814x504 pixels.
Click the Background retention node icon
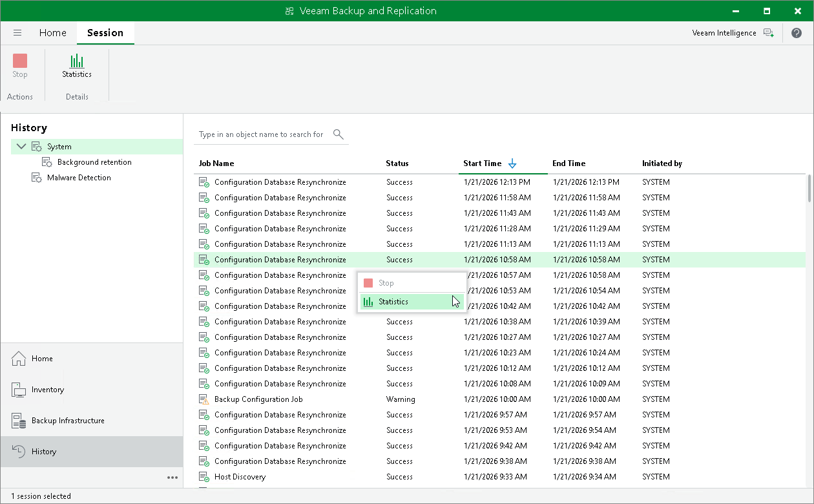(47, 162)
